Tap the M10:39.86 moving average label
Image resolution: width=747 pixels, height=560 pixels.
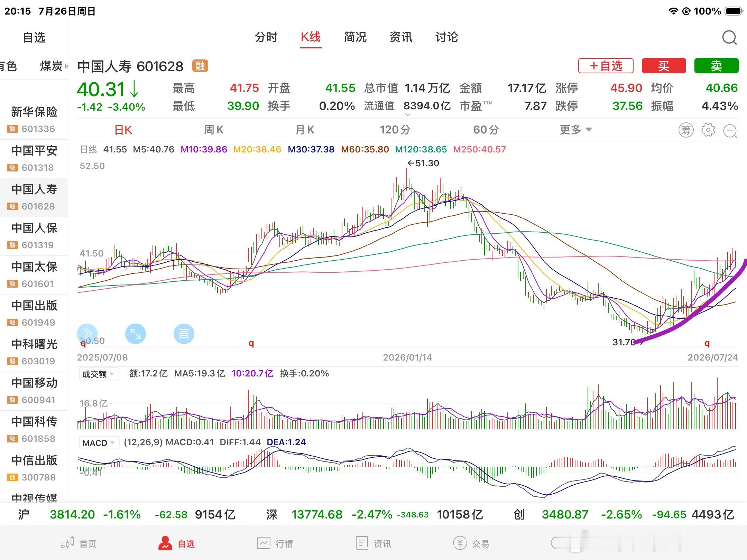[x=204, y=149]
